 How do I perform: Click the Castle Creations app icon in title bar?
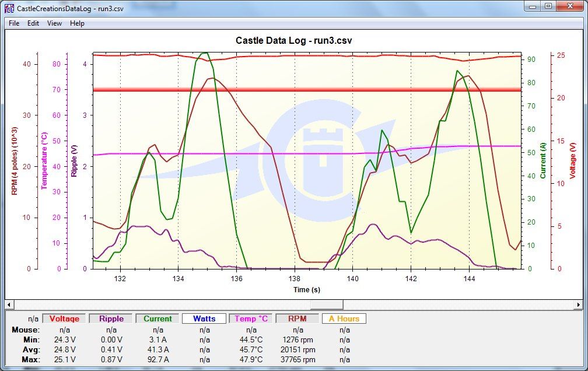[9, 8]
